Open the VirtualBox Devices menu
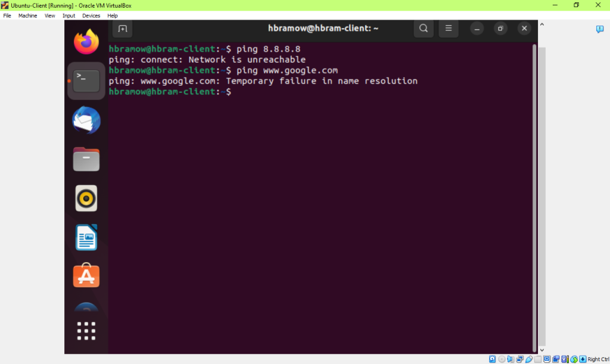This screenshot has width=610, height=364. 91,15
